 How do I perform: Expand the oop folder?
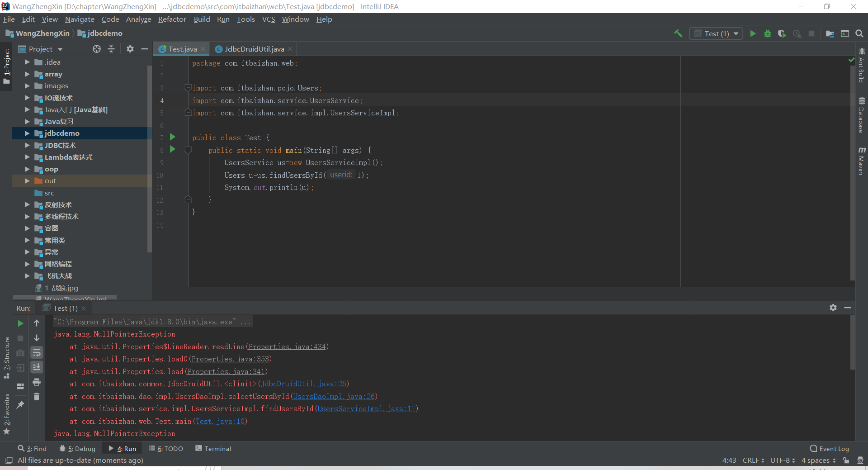[x=27, y=169]
